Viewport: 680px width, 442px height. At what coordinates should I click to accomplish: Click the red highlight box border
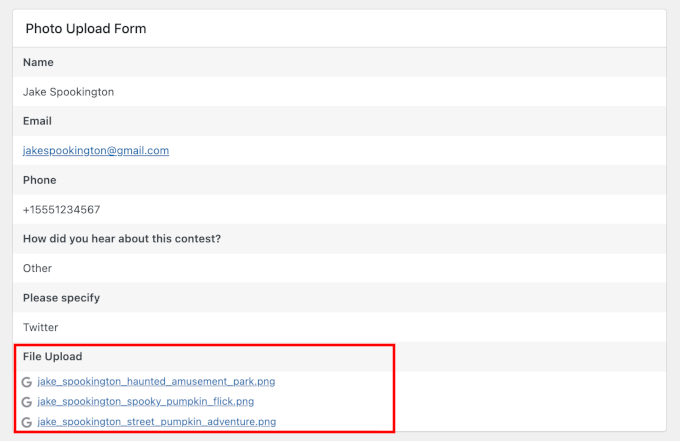(395, 390)
